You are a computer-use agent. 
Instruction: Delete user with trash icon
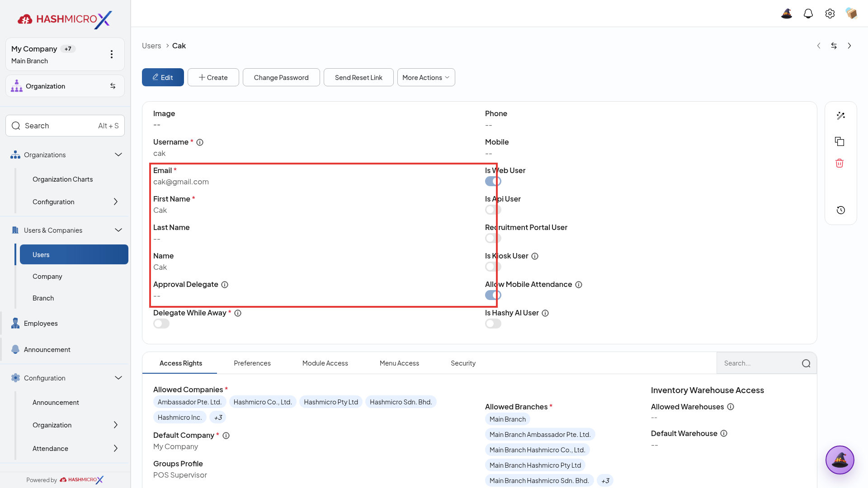[x=840, y=163]
